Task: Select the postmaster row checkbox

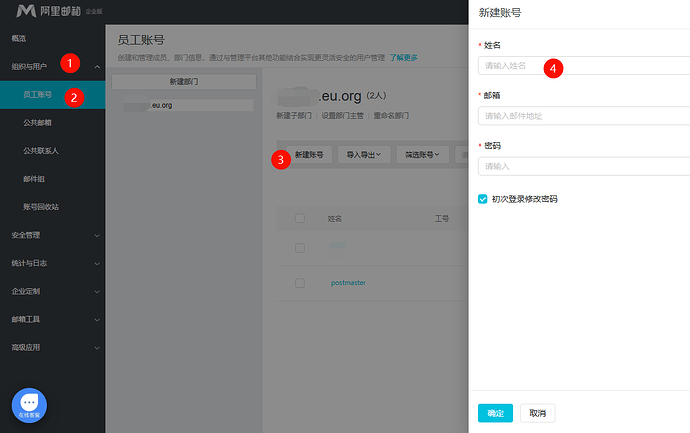Action: tap(300, 283)
